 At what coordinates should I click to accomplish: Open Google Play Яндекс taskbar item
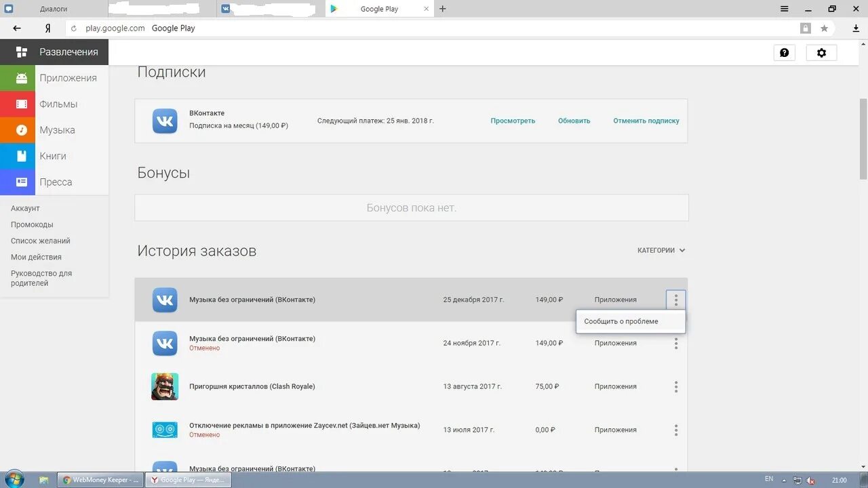189,480
